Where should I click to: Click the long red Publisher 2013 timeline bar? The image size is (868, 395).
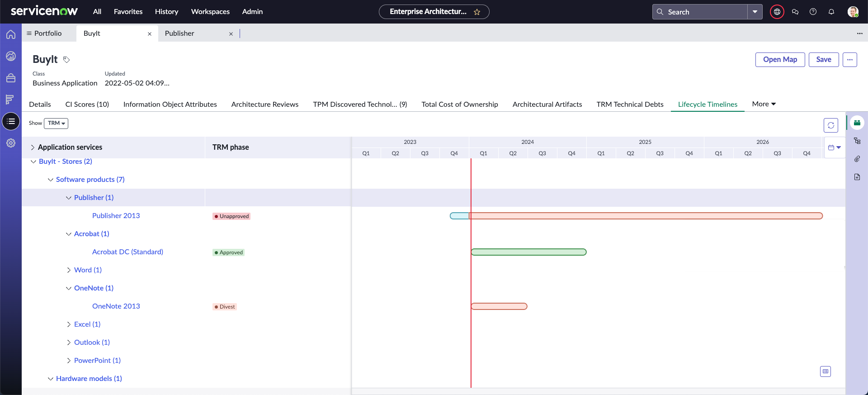coord(646,216)
